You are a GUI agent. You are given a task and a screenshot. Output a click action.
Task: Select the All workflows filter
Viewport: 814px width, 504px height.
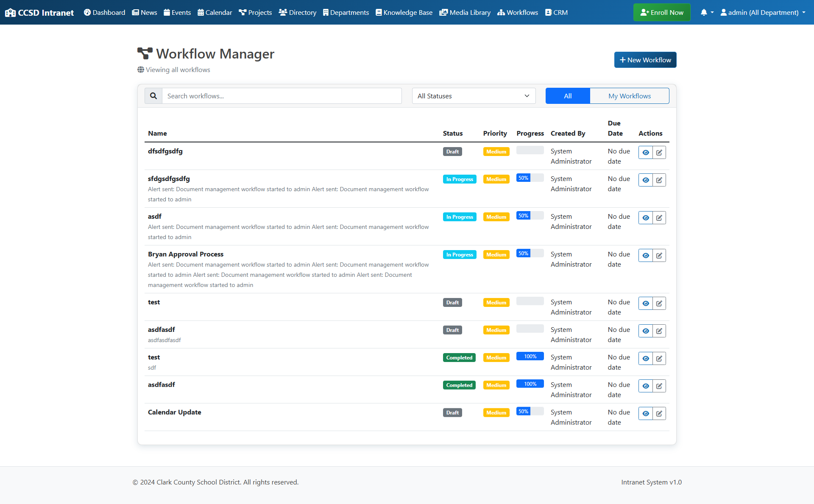pos(567,96)
